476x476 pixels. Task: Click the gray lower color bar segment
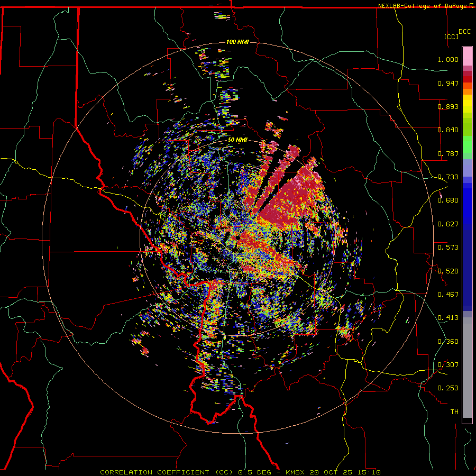point(467,368)
